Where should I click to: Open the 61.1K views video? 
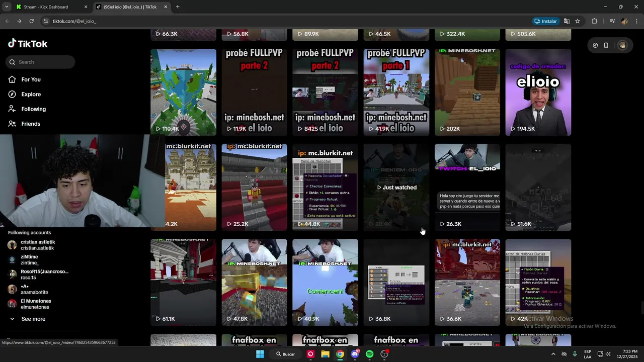pos(183,282)
